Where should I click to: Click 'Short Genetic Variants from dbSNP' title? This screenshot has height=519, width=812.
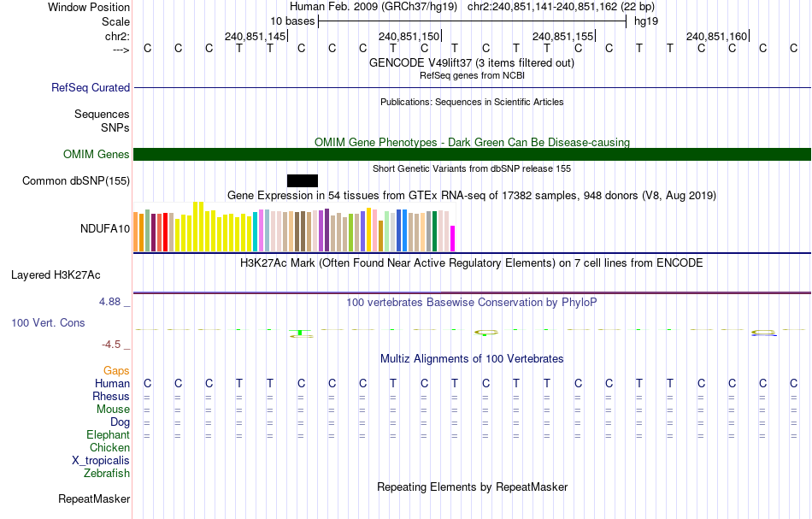click(472, 168)
